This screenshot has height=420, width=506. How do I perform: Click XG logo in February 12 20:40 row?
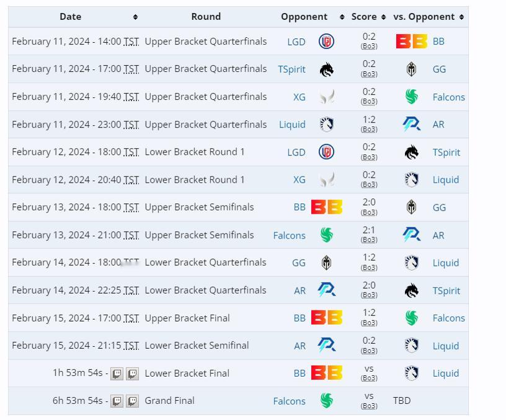coord(326,180)
